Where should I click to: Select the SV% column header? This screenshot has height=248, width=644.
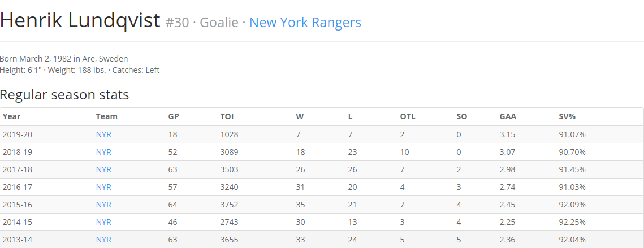point(568,116)
